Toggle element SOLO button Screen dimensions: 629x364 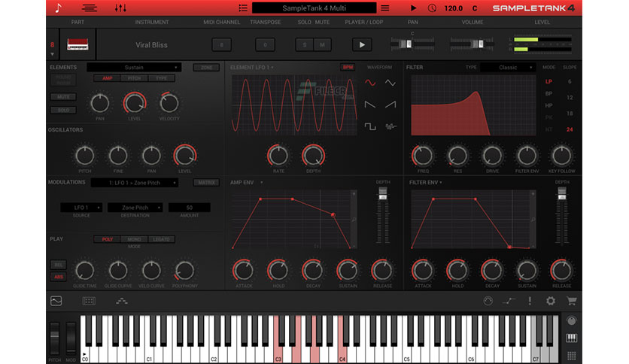pos(63,110)
